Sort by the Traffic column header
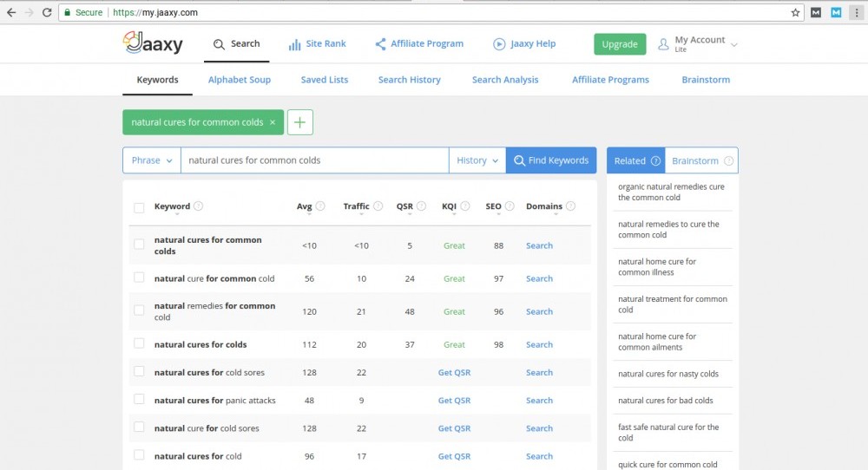868x470 pixels. coord(356,206)
